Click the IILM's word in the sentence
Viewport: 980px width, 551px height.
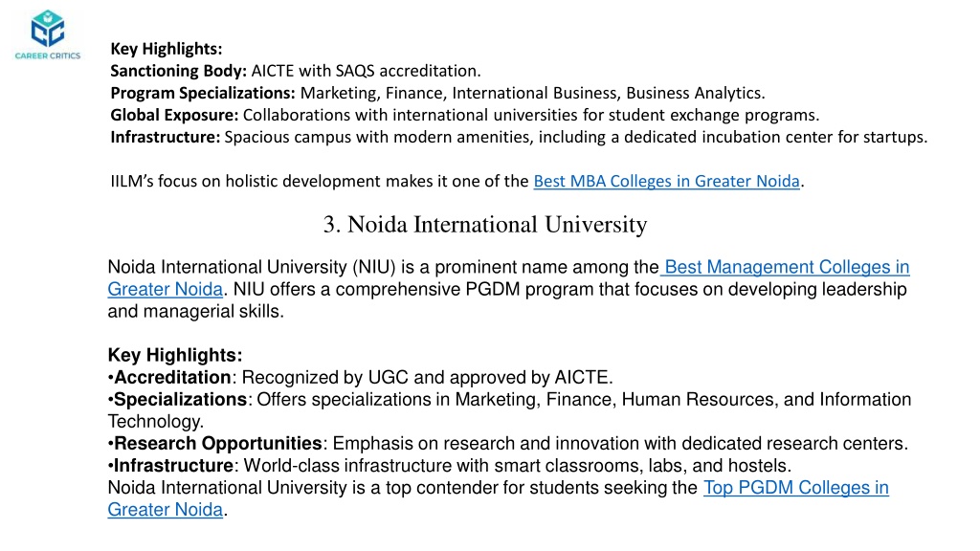click(x=132, y=181)
